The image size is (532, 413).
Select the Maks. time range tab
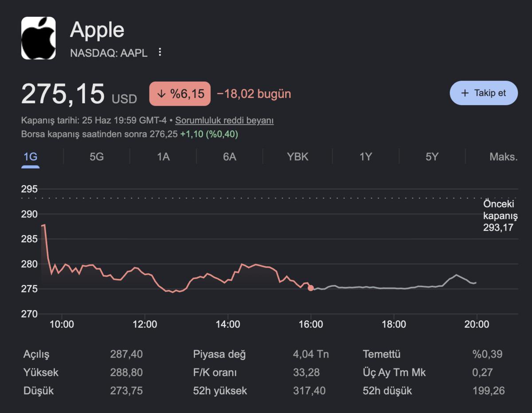503,157
